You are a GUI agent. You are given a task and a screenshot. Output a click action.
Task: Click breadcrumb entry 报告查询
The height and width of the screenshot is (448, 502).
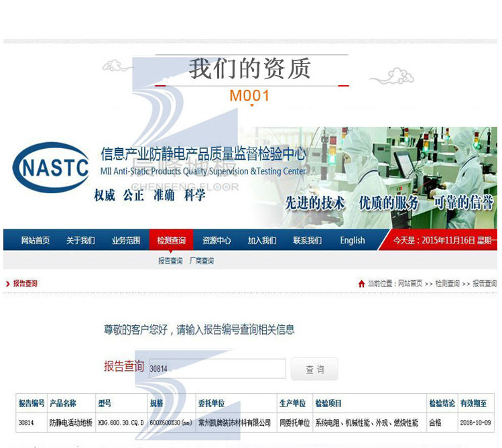[x=485, y=284]
